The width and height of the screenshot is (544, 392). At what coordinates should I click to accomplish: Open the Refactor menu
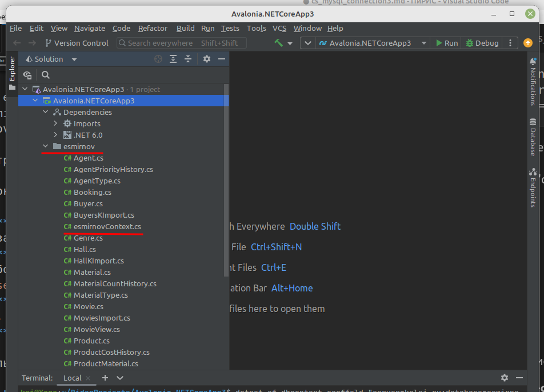click(153, 28)
